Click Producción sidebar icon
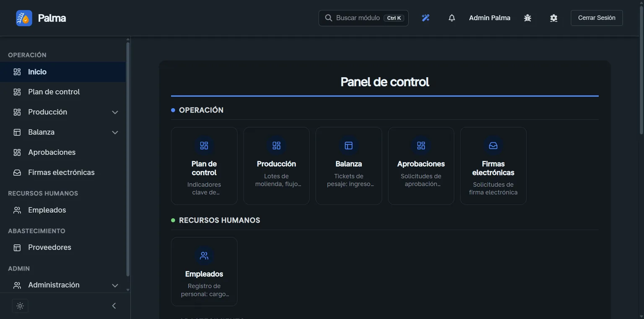This screenshot has height=319, width=644. click(17, 112)
